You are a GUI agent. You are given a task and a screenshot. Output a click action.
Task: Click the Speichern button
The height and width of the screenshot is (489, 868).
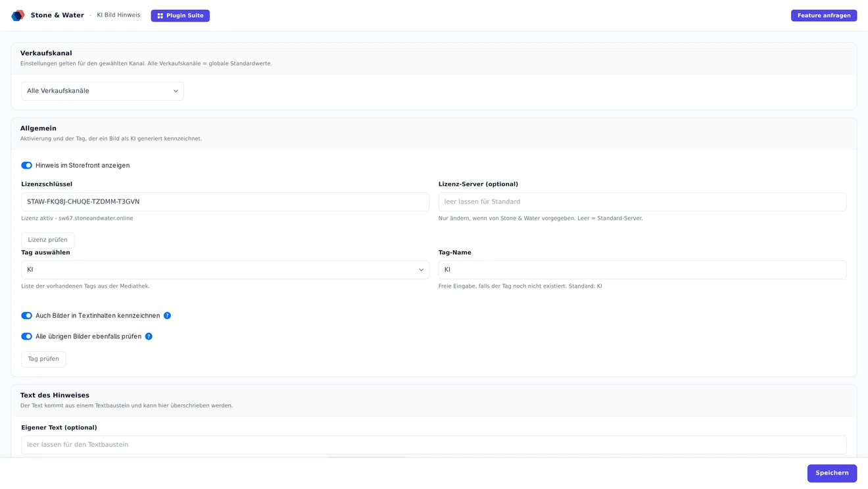point(832,473)
